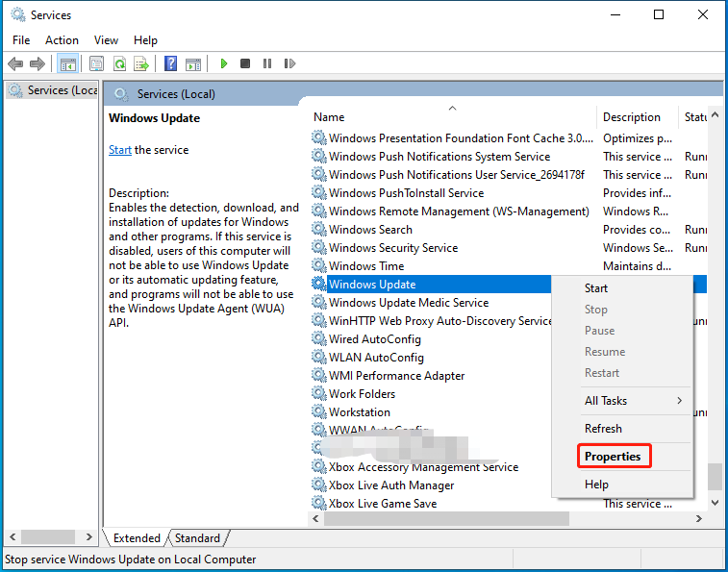Viewport: 728px width, 572px height.
Task: Click the Back arrow toolbar icon
Action: [x=15, y=63]
